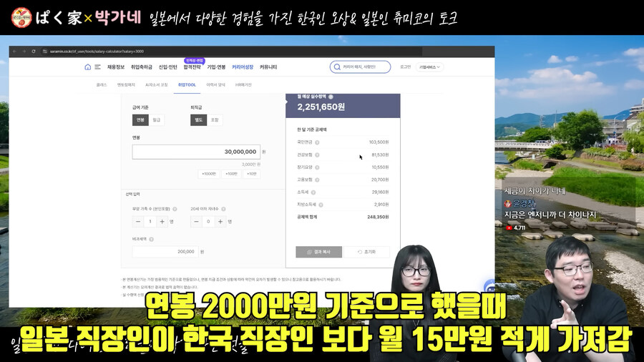Open the 취업축하금 menu
Image resolution: width=644 pixels, height=362 pixels.
(x=141, y=67)
